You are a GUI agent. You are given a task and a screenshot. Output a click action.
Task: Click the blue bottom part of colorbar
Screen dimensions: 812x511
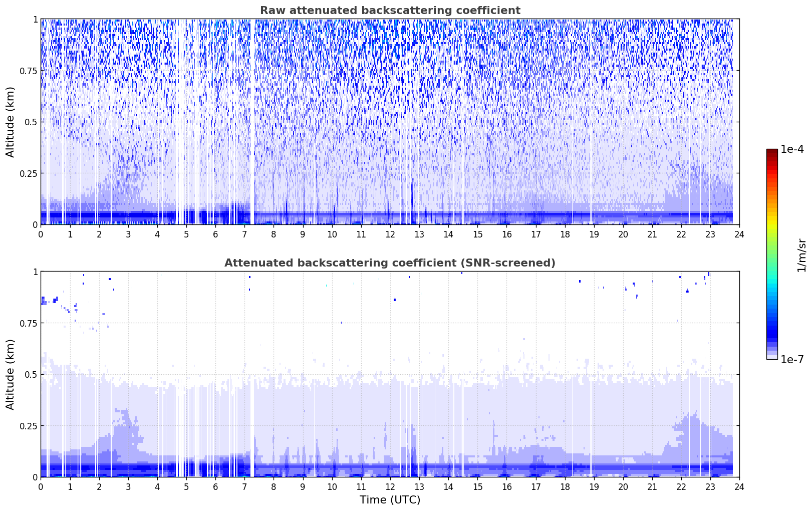click(771, 333)
